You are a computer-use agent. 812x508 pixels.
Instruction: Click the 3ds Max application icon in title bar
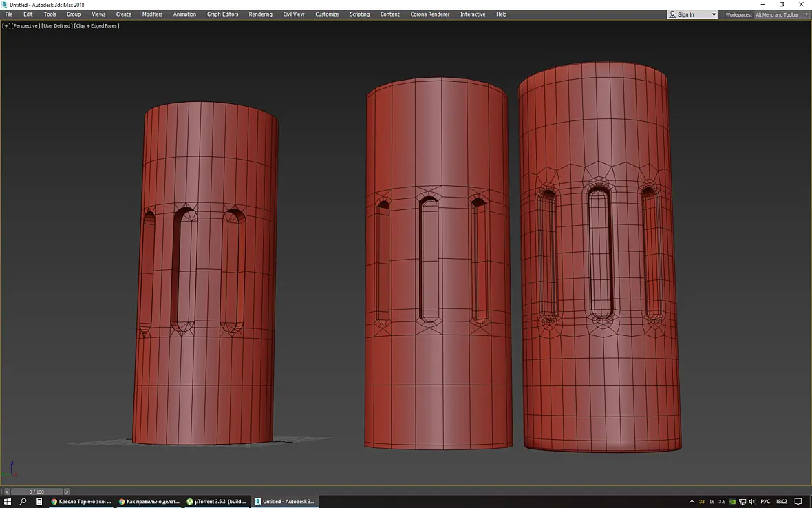pyautogui.click(x=4, y=5)
